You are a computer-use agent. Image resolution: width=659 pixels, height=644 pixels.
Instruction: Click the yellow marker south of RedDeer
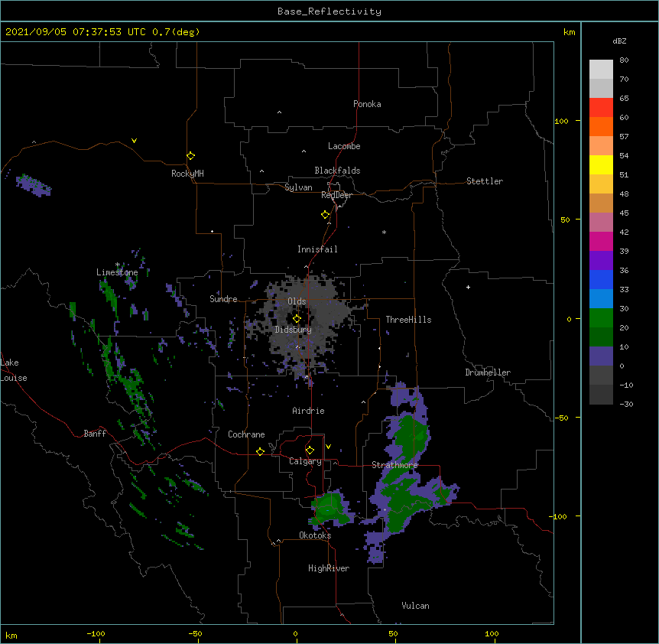point(325,215)
